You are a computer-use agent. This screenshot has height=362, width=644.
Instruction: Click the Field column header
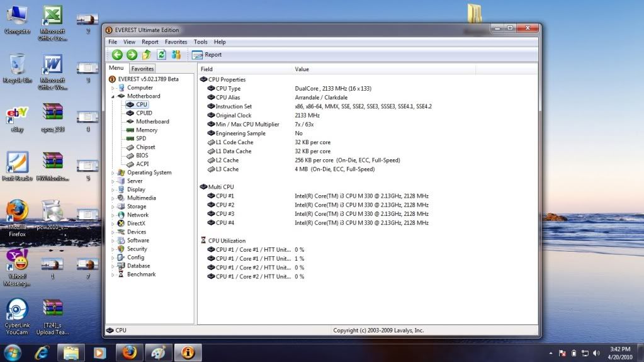[x=245, y=69]
